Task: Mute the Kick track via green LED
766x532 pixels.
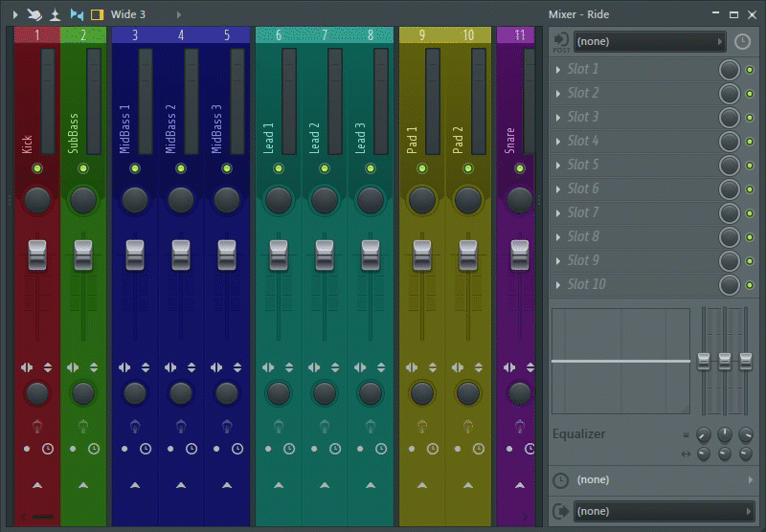Action: coord(37,169)
